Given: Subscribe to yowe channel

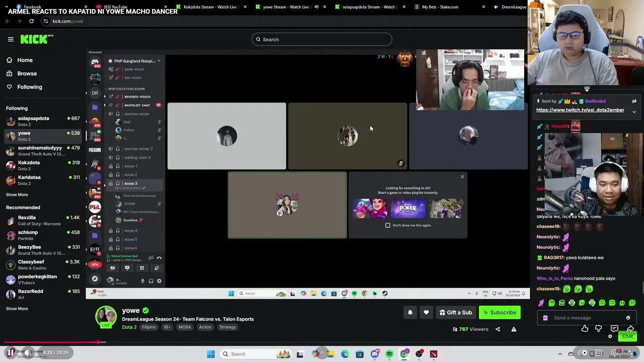Looking at the screenshot, I should click(x=500, y=313).
